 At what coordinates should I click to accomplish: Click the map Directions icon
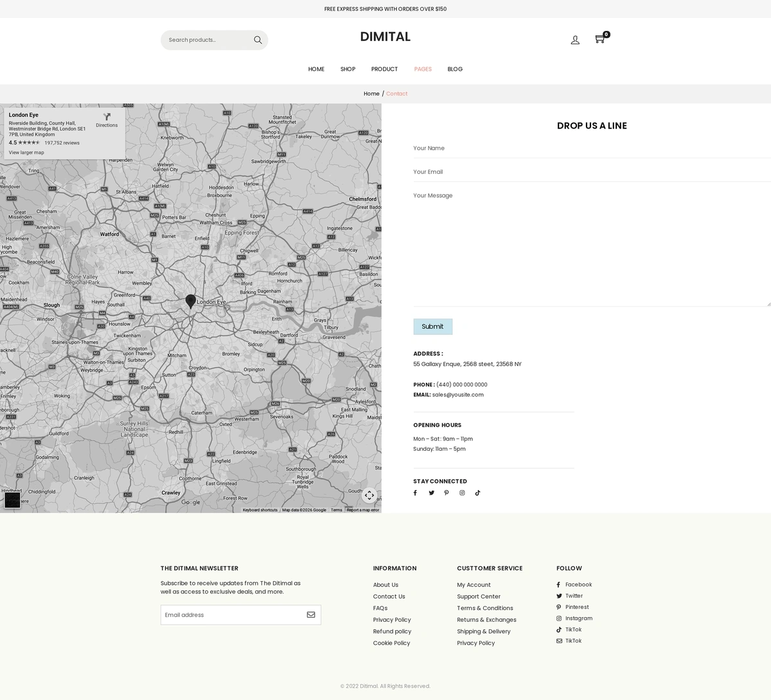pos(107,118)
